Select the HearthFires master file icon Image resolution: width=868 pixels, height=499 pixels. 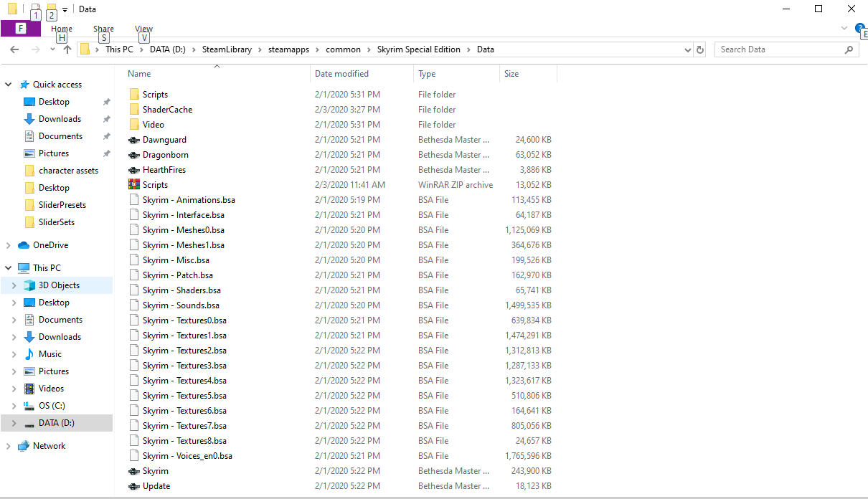click(134, 170)
